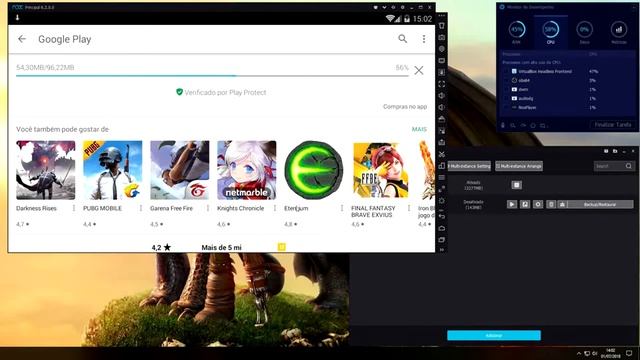This screenshot has height=360, width=640.
Task: Click the Backup/Restore button
Action: point(600,204)
